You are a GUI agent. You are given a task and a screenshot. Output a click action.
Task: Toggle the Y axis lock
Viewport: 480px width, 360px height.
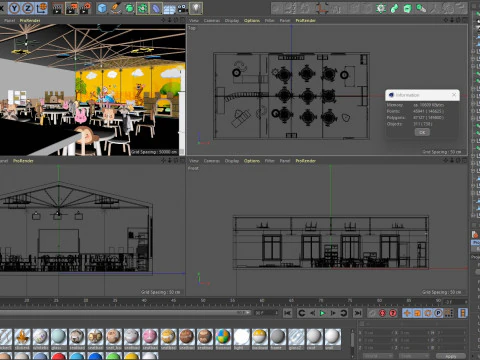pos(14,8)
